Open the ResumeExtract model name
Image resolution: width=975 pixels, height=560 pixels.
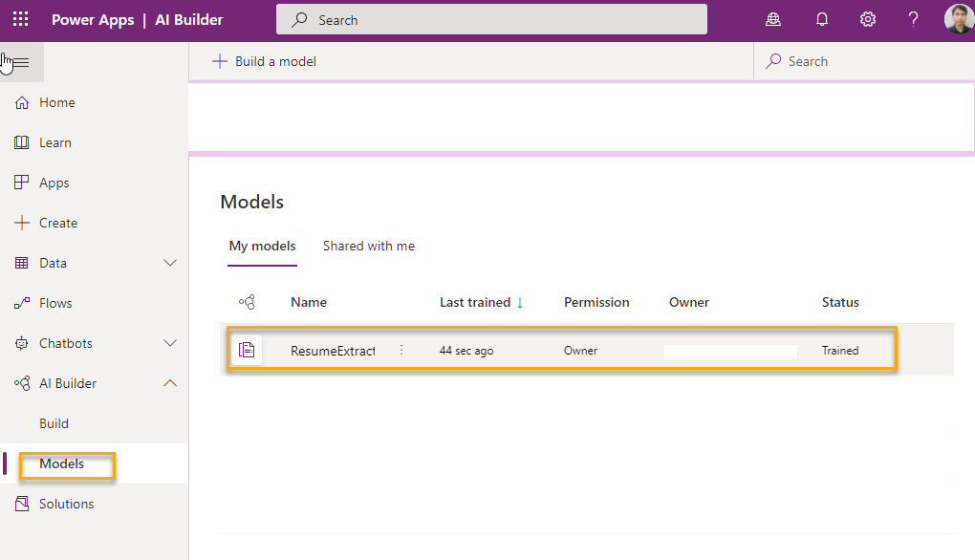pyautogui.click(x=334, y=351)
